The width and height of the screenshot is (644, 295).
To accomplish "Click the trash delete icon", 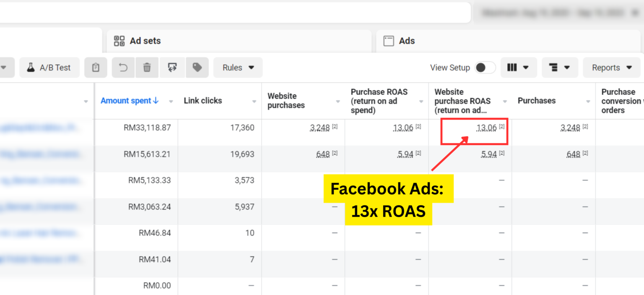I will click(147, 68).
